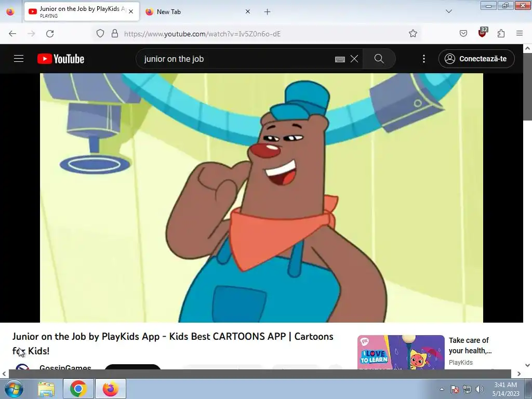Screen dimensions: 532x399
Task: Click inside the 'junior on the job' search field
Action: pyautogui.click(x=237, y=59)
